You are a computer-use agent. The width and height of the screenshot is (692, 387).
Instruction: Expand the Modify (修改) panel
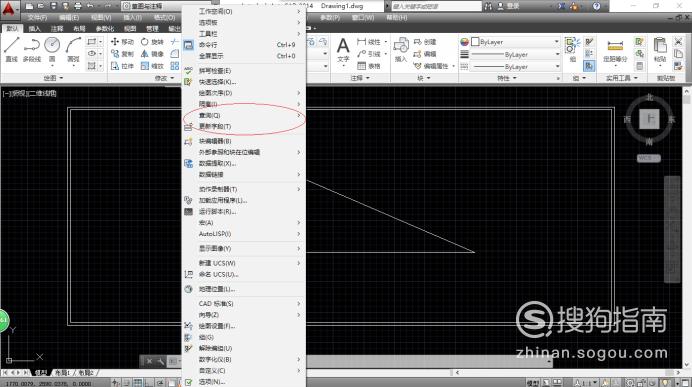[164, 78]
